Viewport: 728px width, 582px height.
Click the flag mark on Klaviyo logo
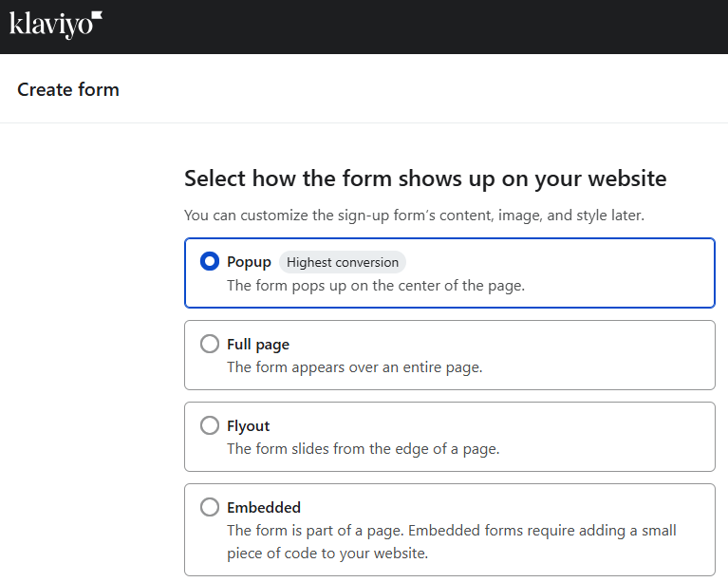(x=96, y=18)
